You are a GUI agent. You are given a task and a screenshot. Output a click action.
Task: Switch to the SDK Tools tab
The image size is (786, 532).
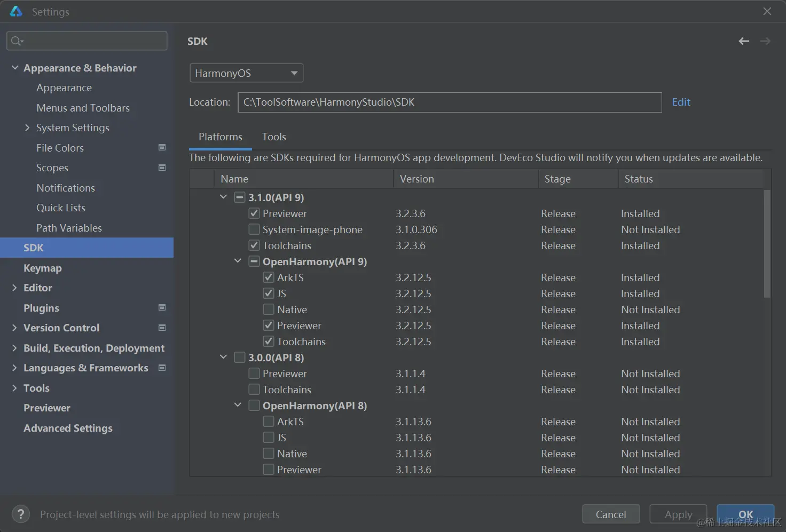tap(274, 137)
